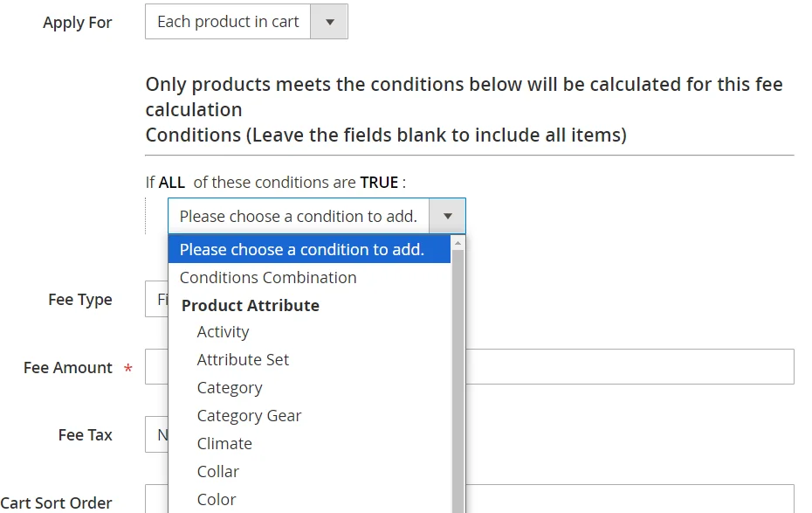Image resolution: width=812 pixels, height=513 pixels.
Task: Focus the Fee Amount input field
Action: click(629, 367)
